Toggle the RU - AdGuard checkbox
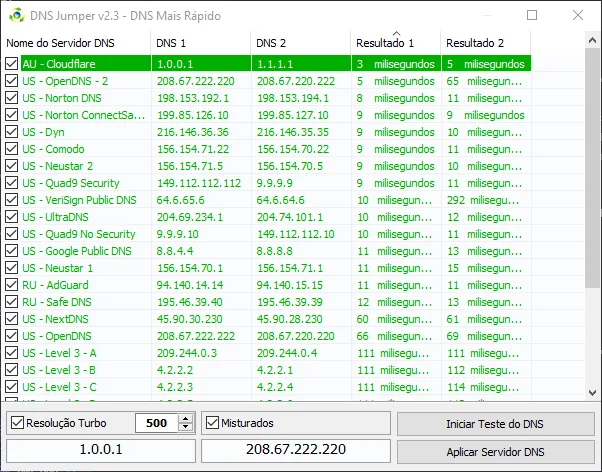The height and width of the screenshot is (472, 602). coord(12,285)
